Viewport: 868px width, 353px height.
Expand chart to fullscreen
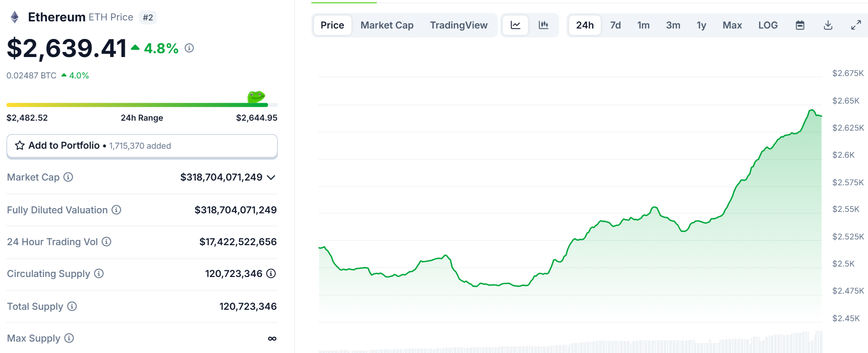tap(856, 25)
